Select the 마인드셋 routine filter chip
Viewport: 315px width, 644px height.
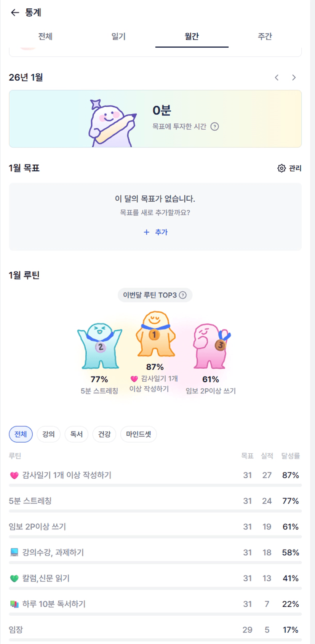tap(139, 434)
